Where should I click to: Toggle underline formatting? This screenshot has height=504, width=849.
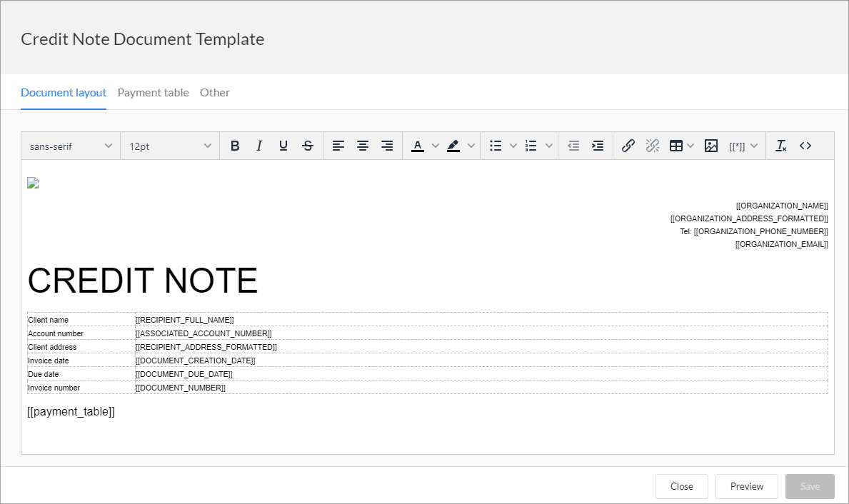pos(283,145)
